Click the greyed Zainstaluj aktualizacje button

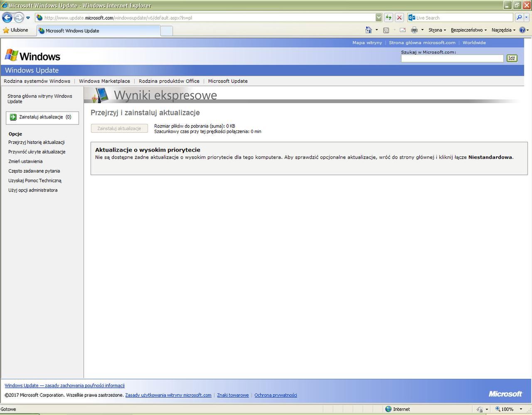click(119, 128)
